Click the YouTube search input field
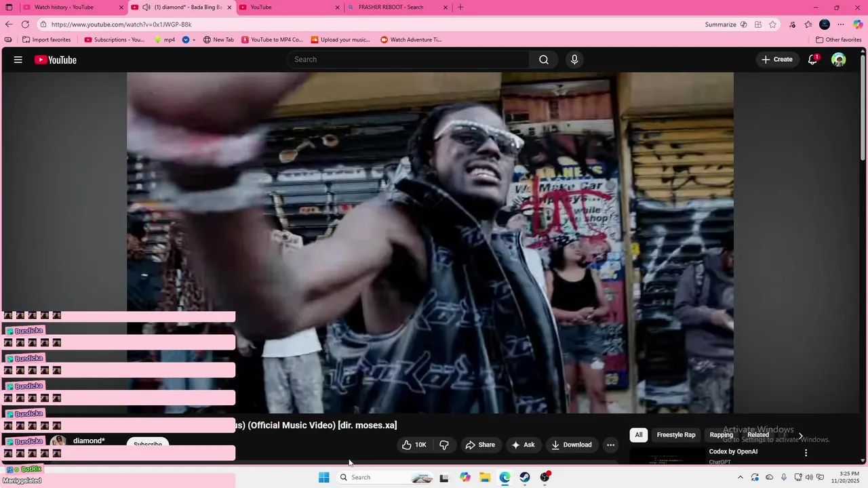 coord(409,60)
